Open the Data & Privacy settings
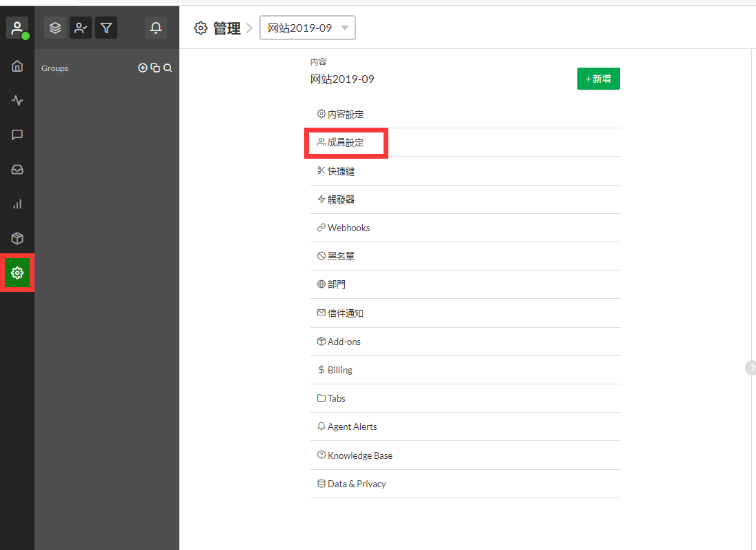 click(356, 484)
